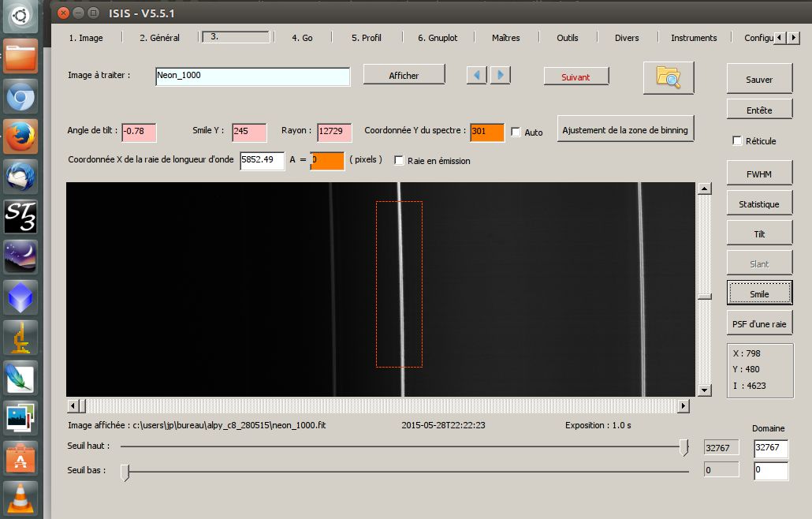Click the Domaine lower value 0 field

pyautogui.click(x=770, y=470)
